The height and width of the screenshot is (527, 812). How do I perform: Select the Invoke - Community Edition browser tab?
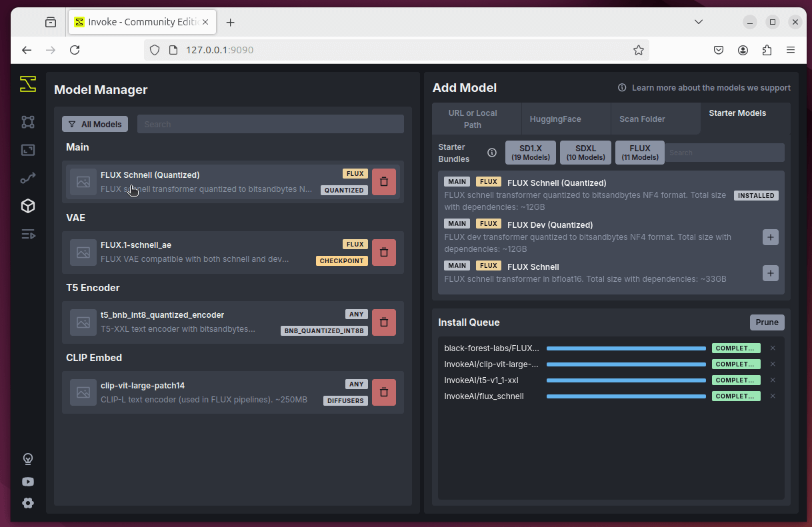pyautogui.click(x=141, y=22)
